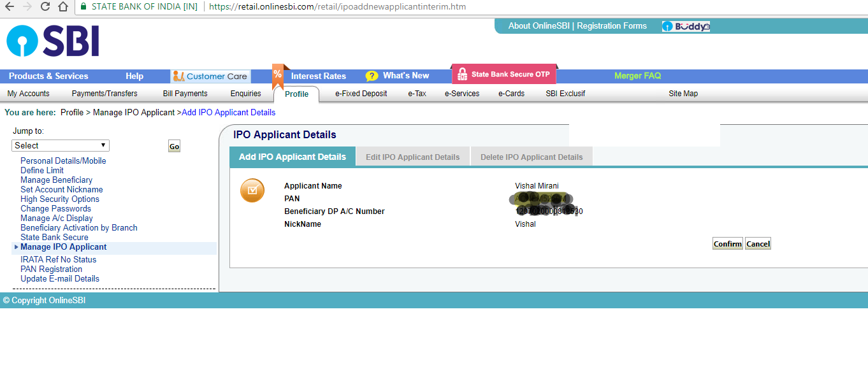Open e-Fixed Deposit menu
The height and width of the screenshot is (386, 868).
[361, 94]
